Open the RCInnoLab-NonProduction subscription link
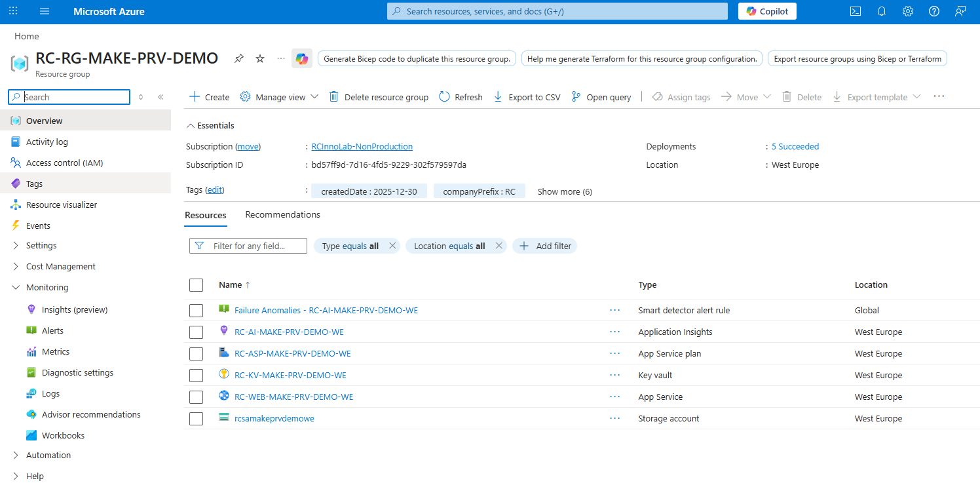Viewport: 980px width, 487px height. pyautogui.click(x=362, y=147)
